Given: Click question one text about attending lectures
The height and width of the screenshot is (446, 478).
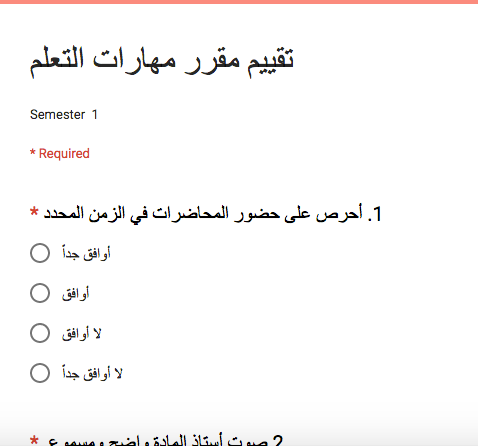Looking at the screenshot, I should [203, 214].
